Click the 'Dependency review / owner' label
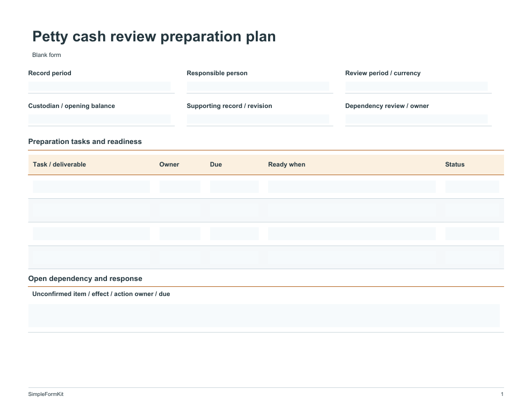The height and width of the screenshot is (411, 532). tap(387, 106)
